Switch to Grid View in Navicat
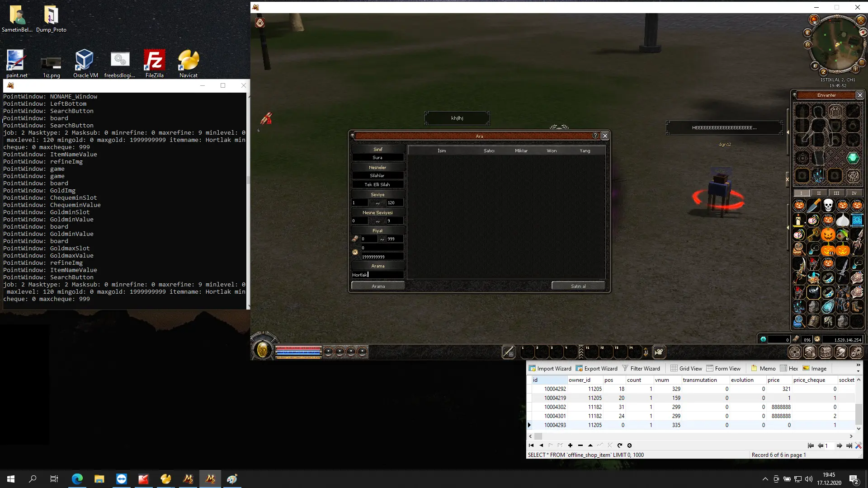Viewport: 868px width, 488px height. click(x=686, y=369)
